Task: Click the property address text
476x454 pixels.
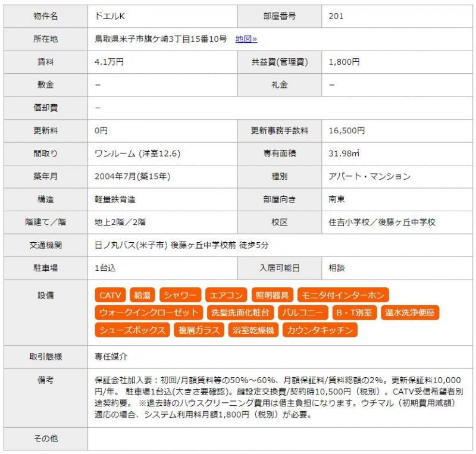Action: pyautogui.click(x=161, y=39)
